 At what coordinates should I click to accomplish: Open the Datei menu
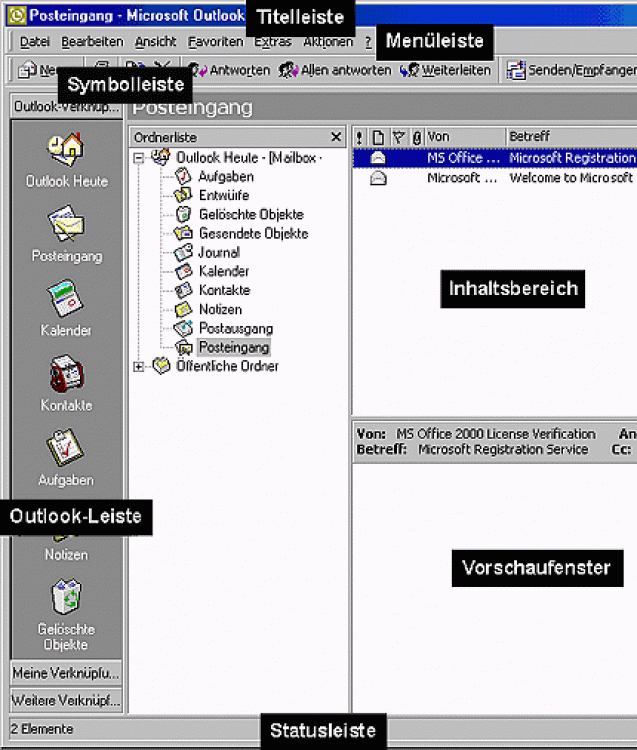[x=34, y=42]
